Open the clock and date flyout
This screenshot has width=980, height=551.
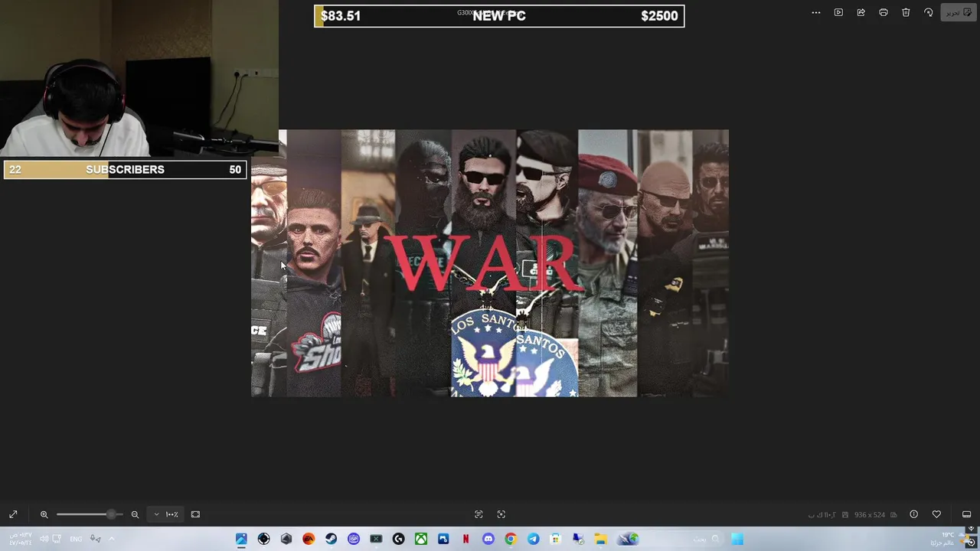(x=21, y=539)
